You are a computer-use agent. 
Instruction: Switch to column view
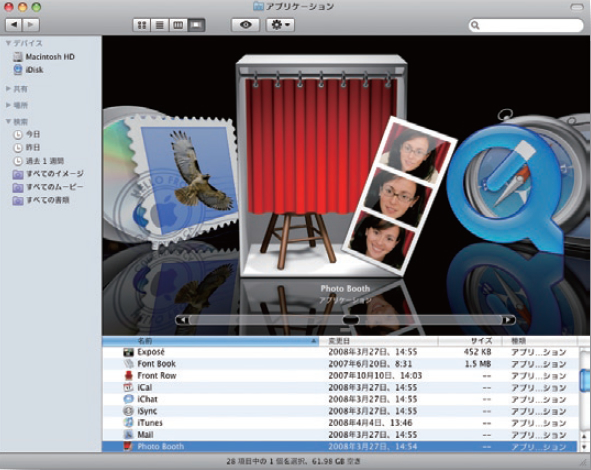pos(178,25)
